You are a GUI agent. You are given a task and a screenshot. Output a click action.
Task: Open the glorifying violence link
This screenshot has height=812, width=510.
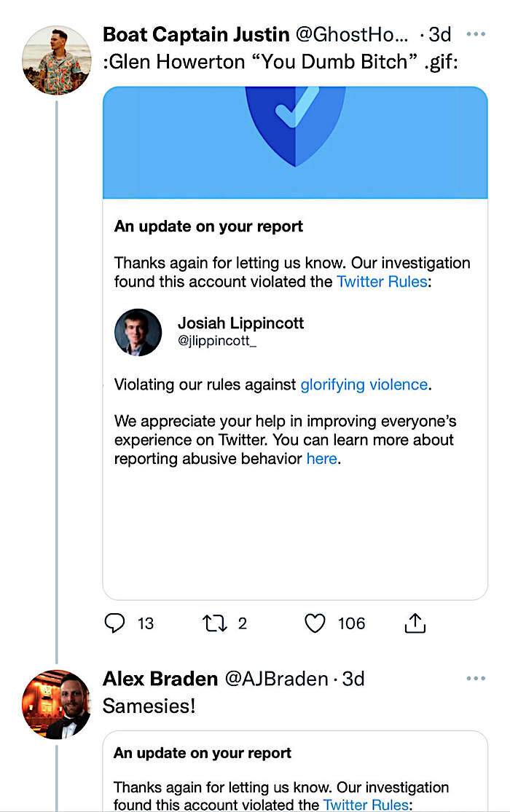coord(364,385)
